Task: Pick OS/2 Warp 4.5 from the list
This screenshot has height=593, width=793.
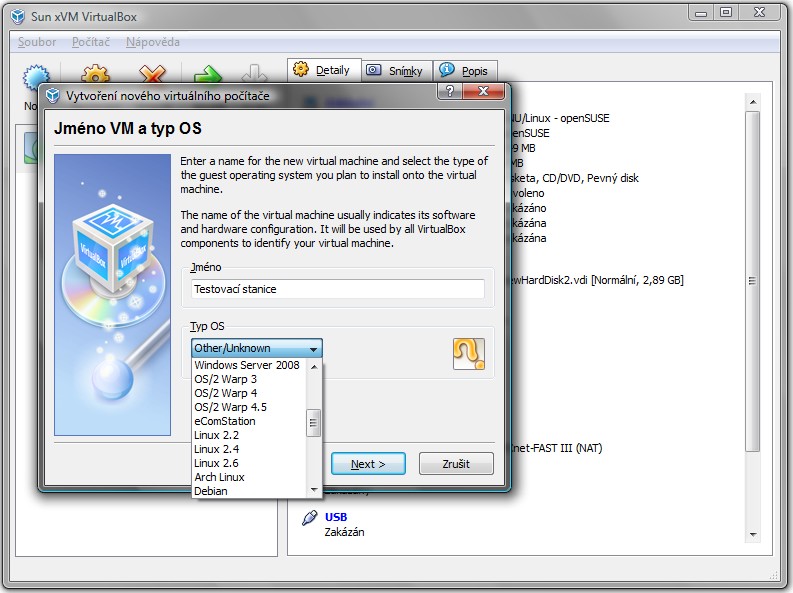Action: coord(249,407)
